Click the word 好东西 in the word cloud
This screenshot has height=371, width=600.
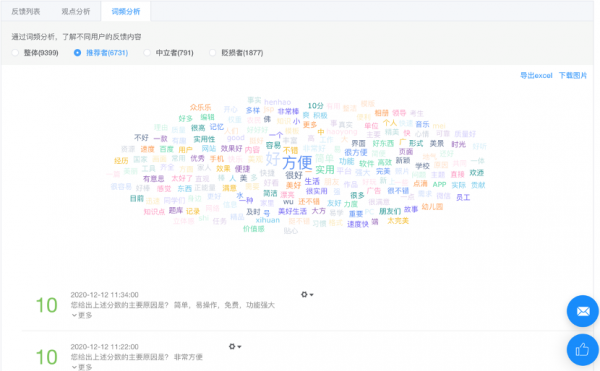383,143
